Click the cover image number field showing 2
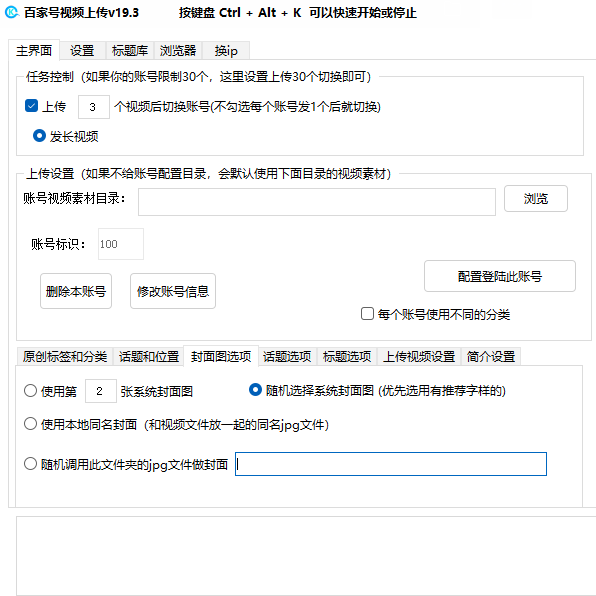 (x=101, y=391)
